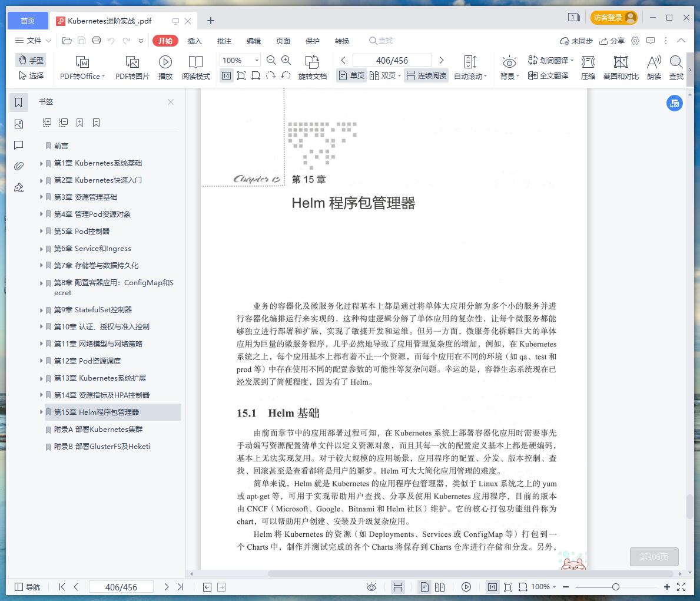Image resolution: width=700 pixels, height=601 pixels.
Task: Switch to 单页 single page layout
Action: (351, 75)
